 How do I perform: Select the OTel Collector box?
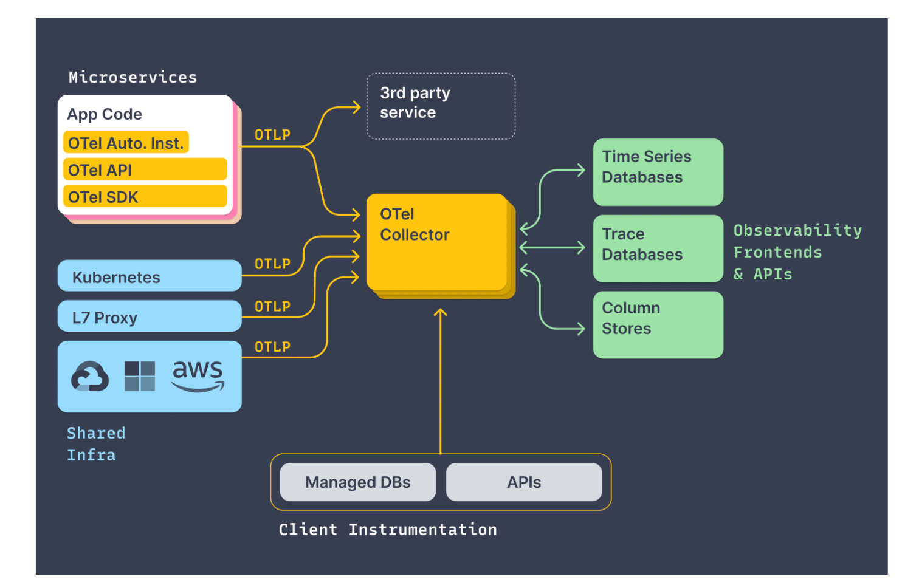pyautogui.click(x=438, y=243)
